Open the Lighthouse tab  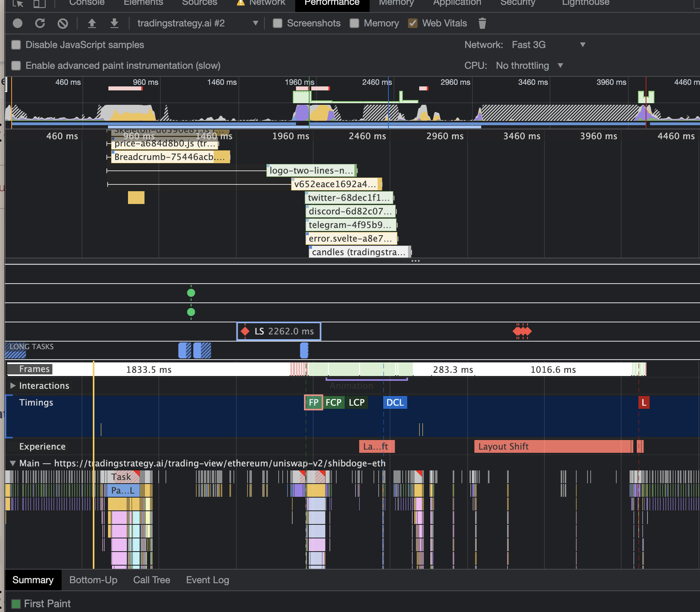click(x=586, y=2)
